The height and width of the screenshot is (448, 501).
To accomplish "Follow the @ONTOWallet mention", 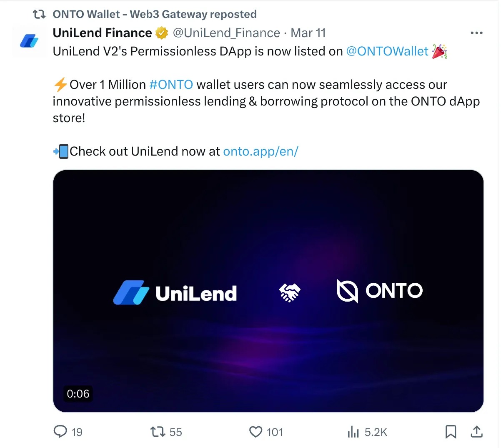I will pyautogui.click(x=387, y=51).
